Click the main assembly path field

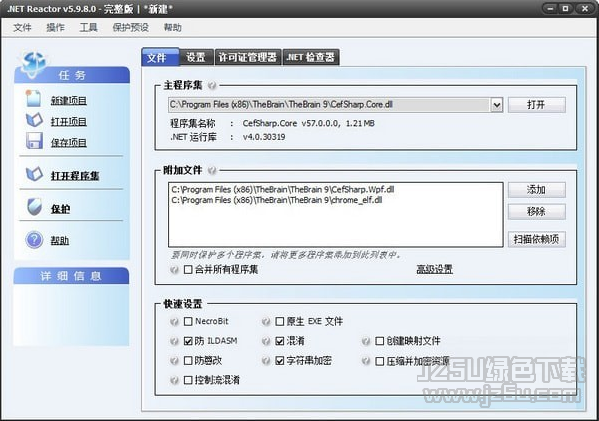tap(329, 105)
